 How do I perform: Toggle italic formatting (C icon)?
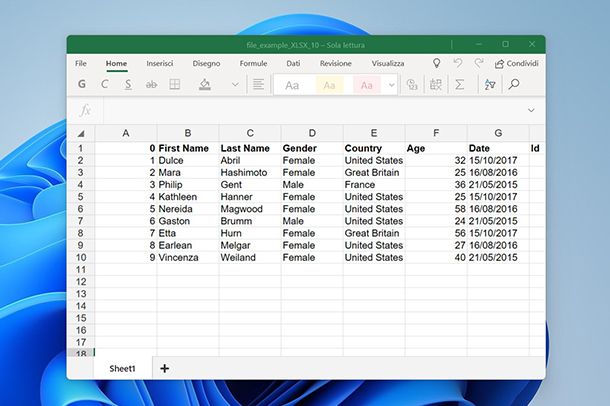click(104, 84)
